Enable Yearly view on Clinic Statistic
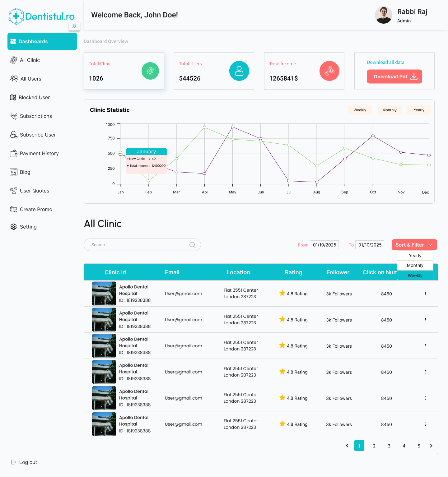The width and height of the screenshot is (448, 477). (x=419, y=110)
